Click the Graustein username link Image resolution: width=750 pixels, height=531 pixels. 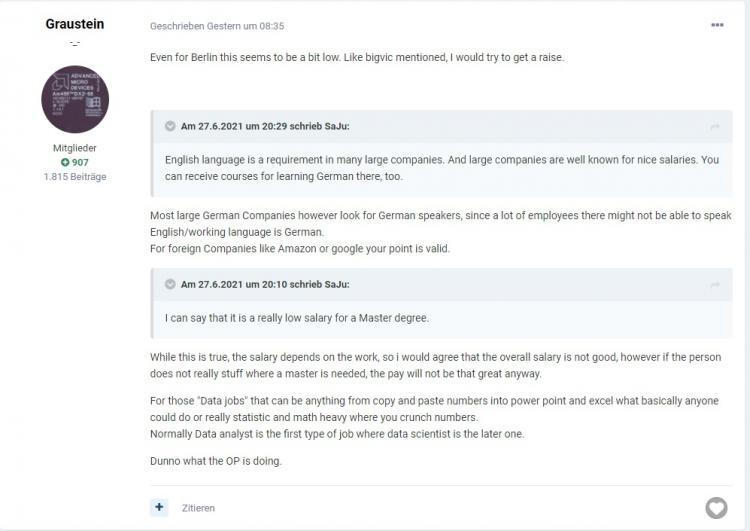click(x=75, y=24)
